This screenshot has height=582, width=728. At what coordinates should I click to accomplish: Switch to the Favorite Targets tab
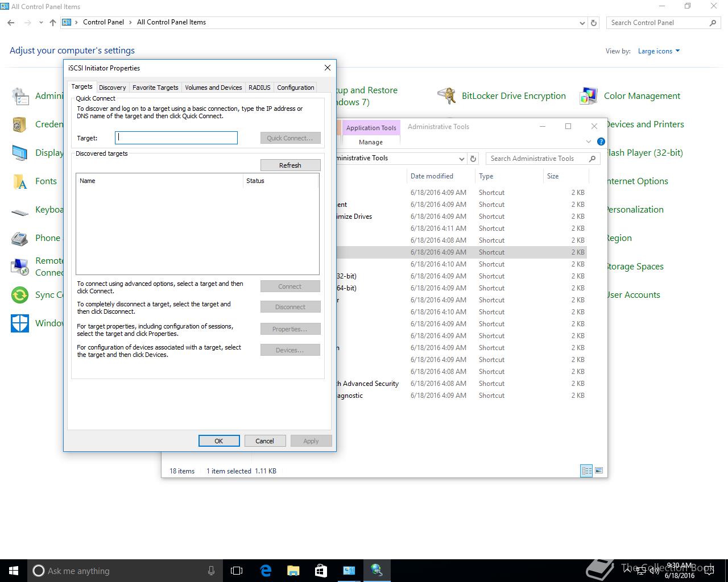tap(155, 88)
